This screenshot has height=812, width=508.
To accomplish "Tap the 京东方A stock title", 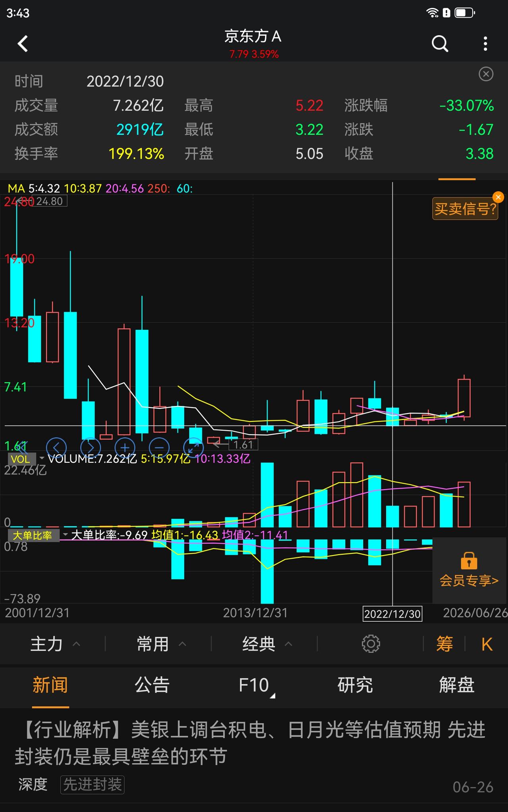I will click(x=253, y=36).
